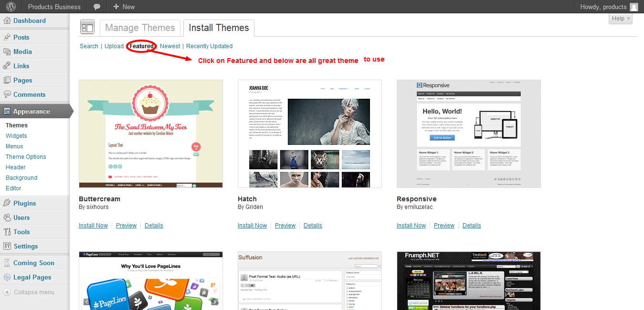View Details for Responsive theme
The image size is (644, 310).
tap(472, 226)
